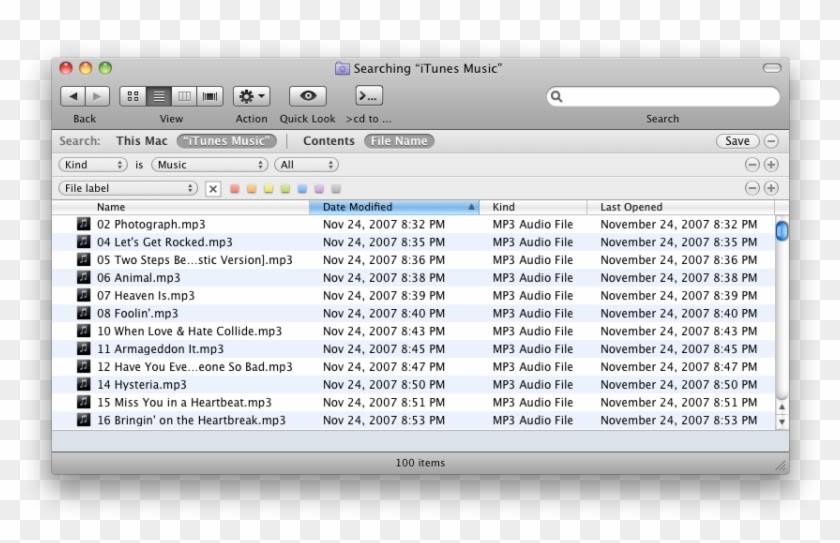Remove search with minus beside Save
This screenshot has height=543, width=840.
tap(771, 141)
